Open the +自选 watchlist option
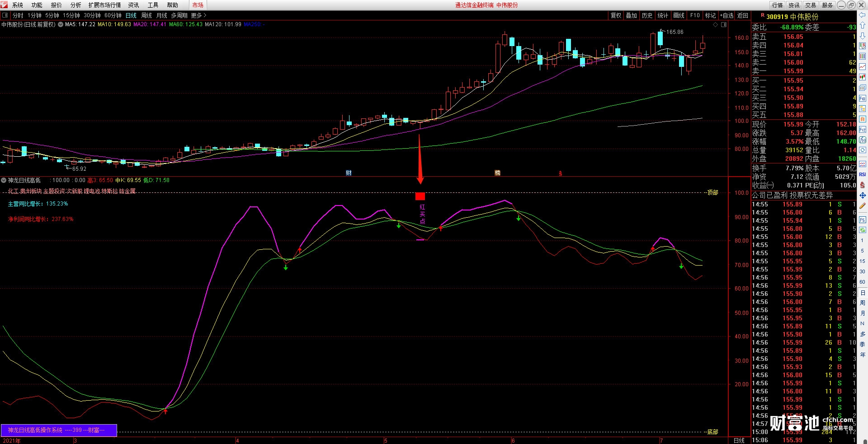This screenshot has height=444, width=868. pyautogui.click(x=727, y=15)
